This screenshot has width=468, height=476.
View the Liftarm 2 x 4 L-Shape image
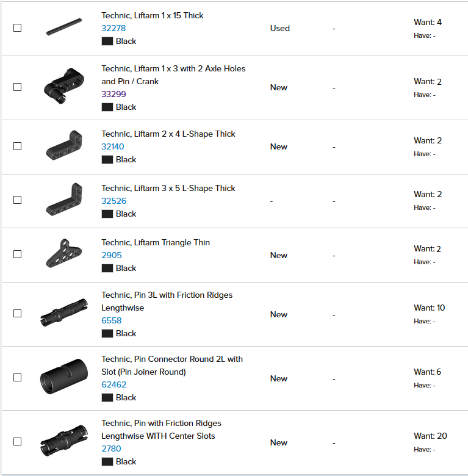[x=64, y=145]
